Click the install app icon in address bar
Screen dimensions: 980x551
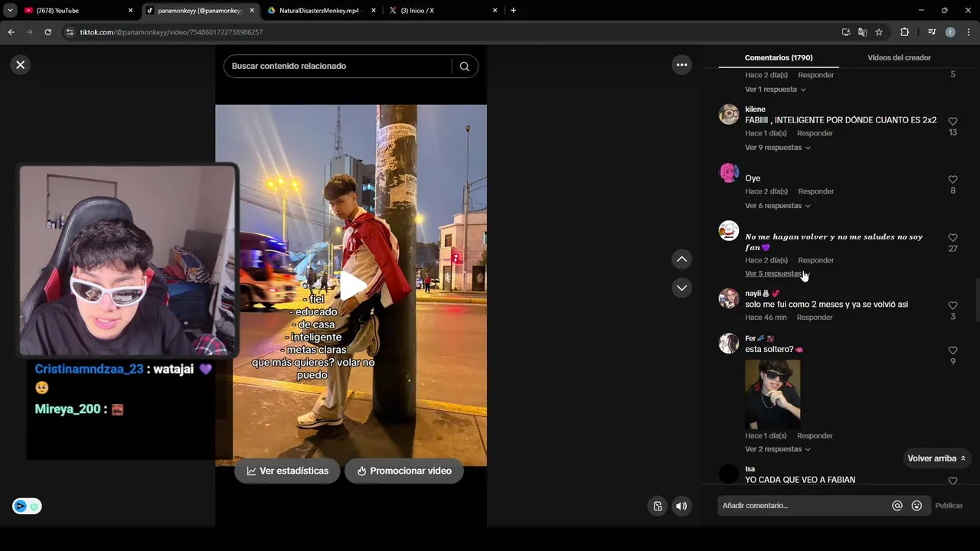click(846, 32)
